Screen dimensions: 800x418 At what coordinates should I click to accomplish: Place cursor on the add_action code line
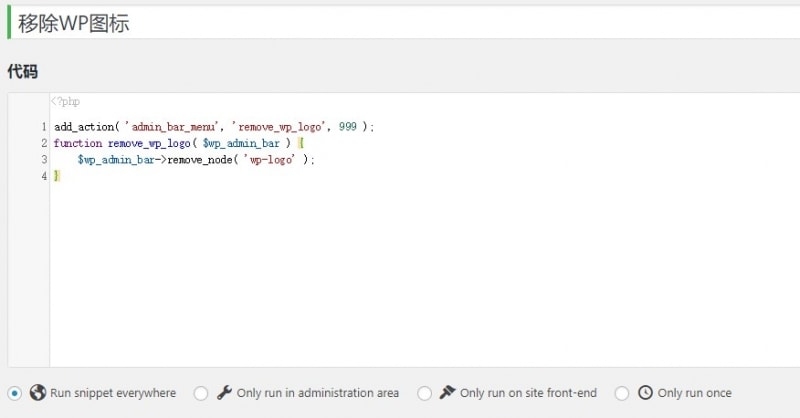(x=213, y=127)
